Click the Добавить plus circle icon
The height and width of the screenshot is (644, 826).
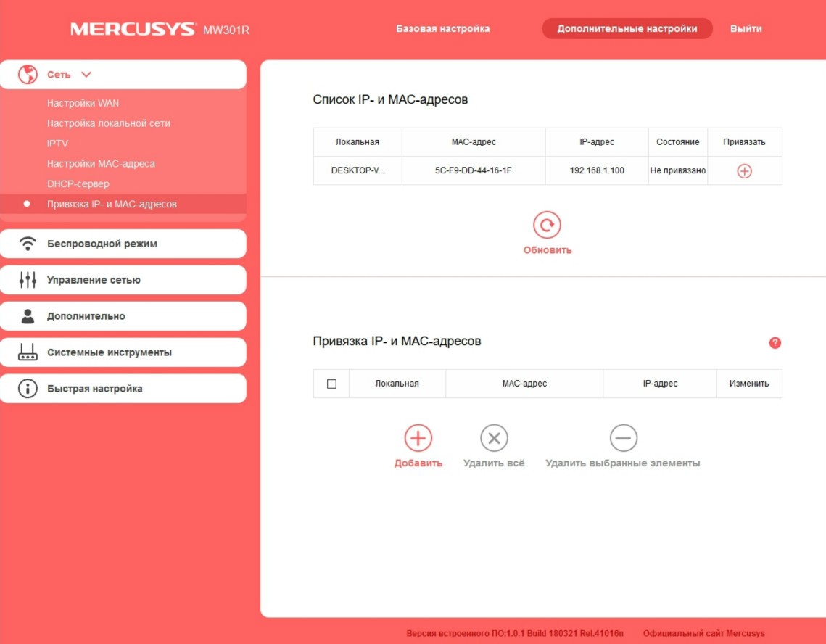tap(418, 438)
